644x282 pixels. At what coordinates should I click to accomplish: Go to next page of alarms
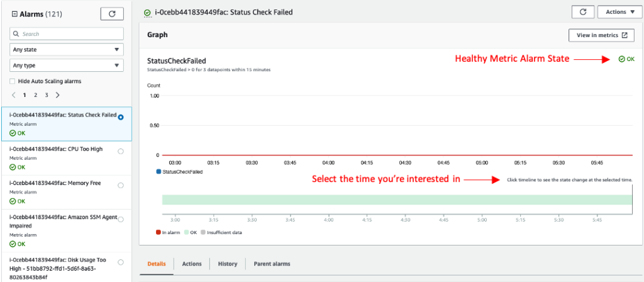click(x=58, y=95)
